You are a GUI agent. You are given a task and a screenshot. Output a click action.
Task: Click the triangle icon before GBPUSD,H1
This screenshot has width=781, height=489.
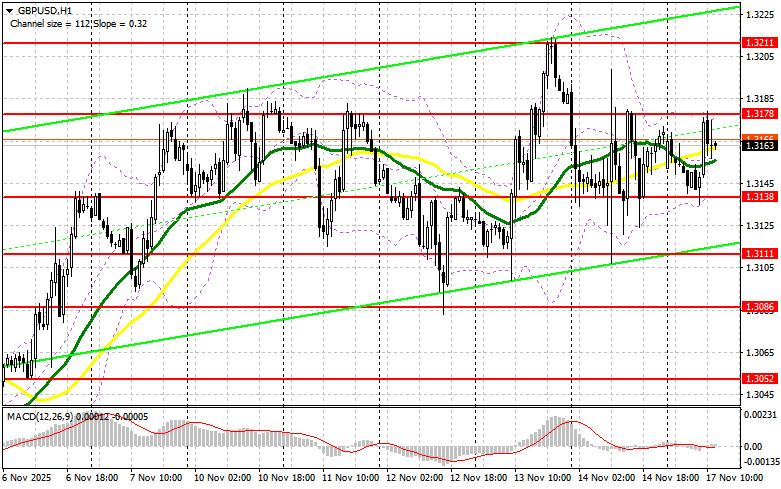[x=7, y=7]
